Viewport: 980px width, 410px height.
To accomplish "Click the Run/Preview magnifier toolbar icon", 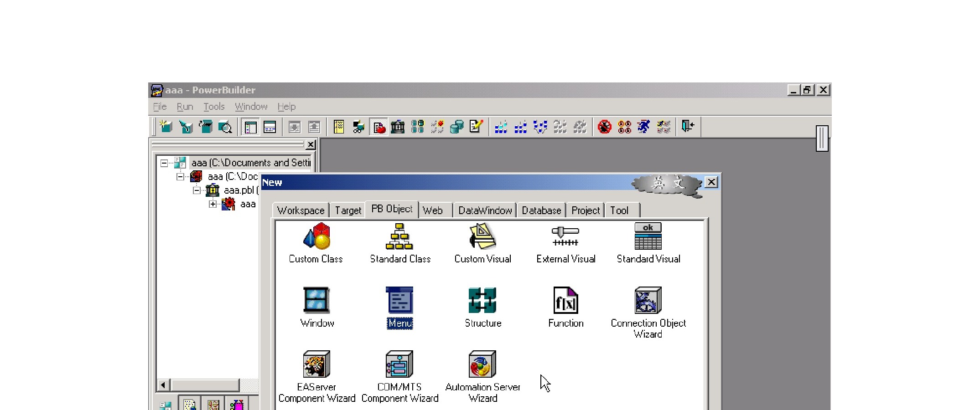I will (x=225, y=127).
